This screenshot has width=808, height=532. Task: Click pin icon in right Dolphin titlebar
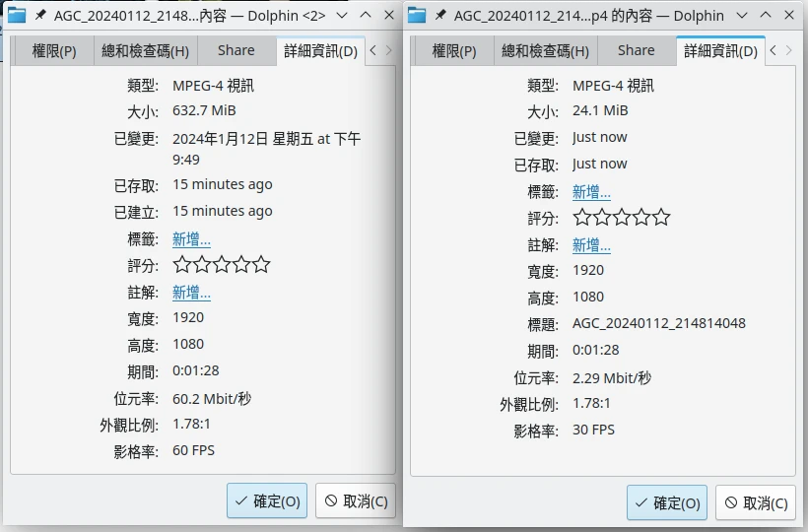[x=440, y=15]
